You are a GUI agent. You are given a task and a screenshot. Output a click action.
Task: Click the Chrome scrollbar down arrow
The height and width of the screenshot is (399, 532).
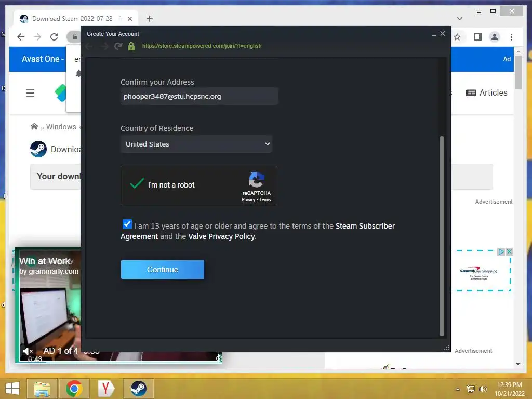tap(518, 364)
